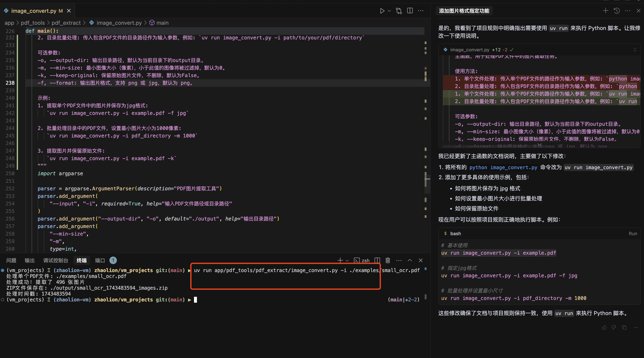Click python image_convert.py inline code link
The width and height of the screenshot is (644, 358).
pos(503,167)
